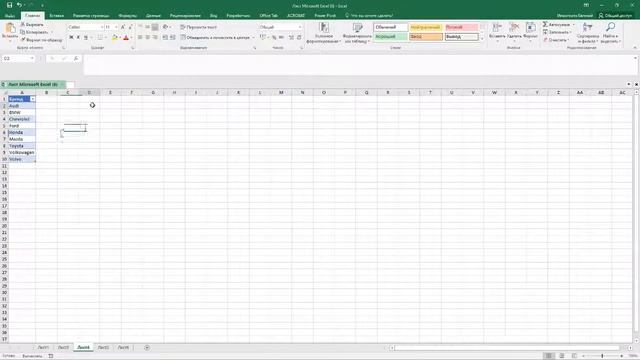Toggle underline formatting
The width and height of the screenshot is (640, 360).
point(86,37)
